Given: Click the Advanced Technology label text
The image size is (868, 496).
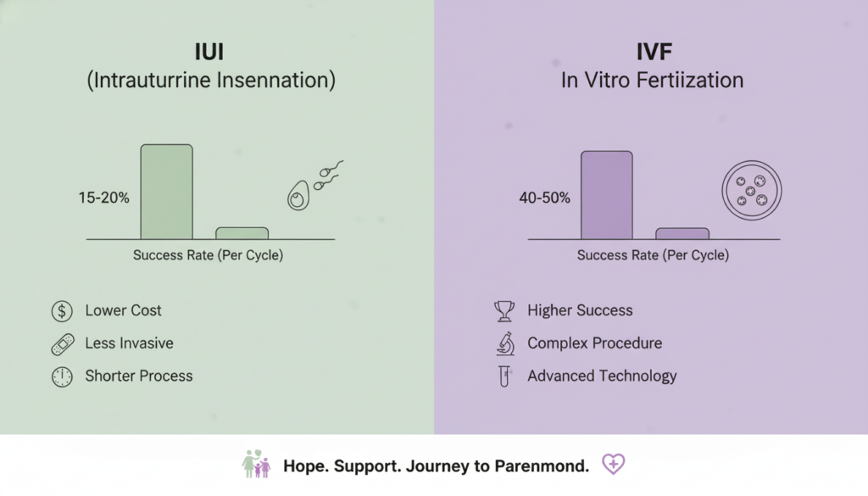Looking at the screenshot, I should pos(602,376).
